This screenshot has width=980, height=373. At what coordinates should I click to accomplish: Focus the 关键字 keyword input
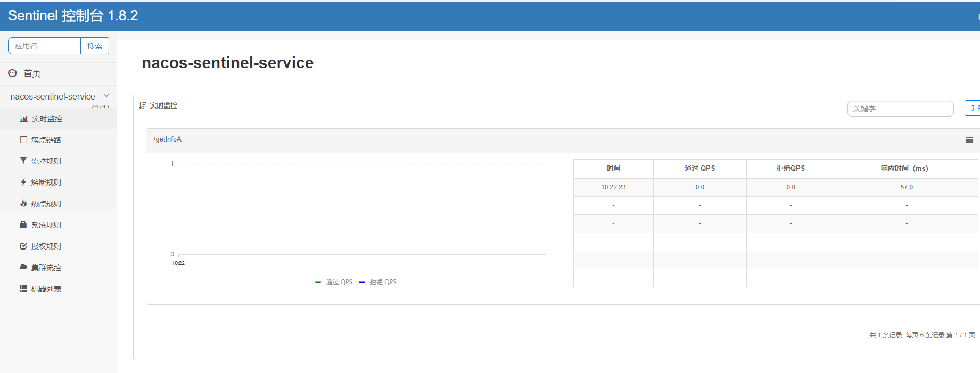900,109
